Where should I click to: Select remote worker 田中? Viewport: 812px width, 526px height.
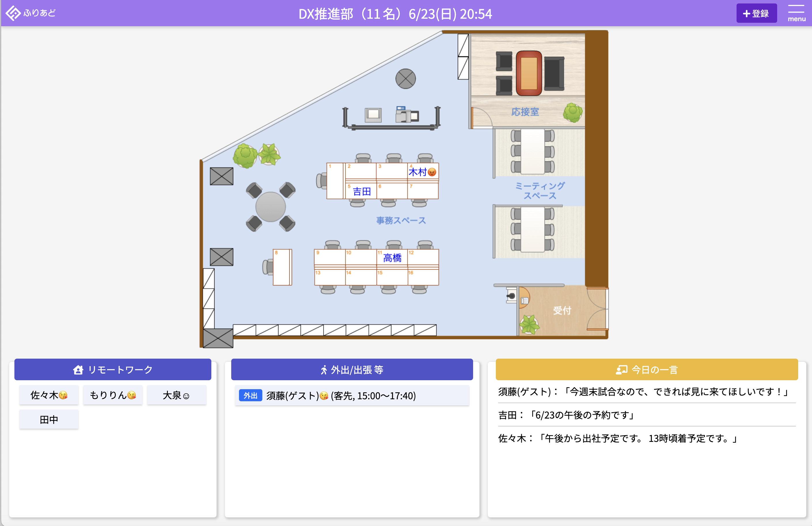[x=49, y=419]
